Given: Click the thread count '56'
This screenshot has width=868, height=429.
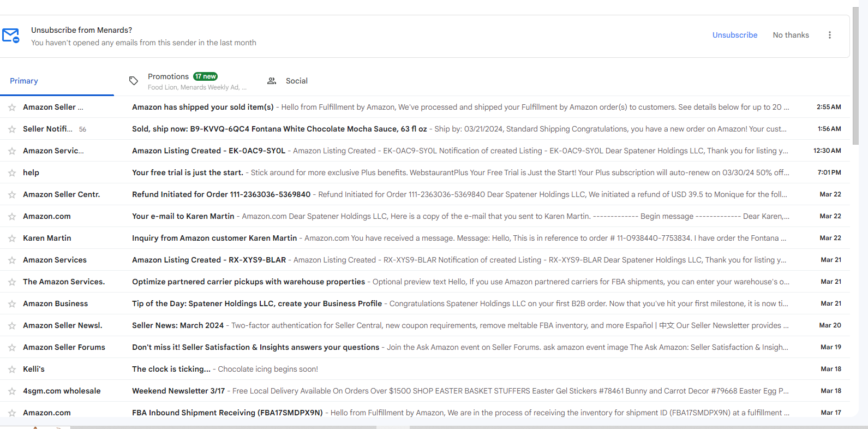Looking at the screenshot, I should pyautogui.click(x=82, y=129).
